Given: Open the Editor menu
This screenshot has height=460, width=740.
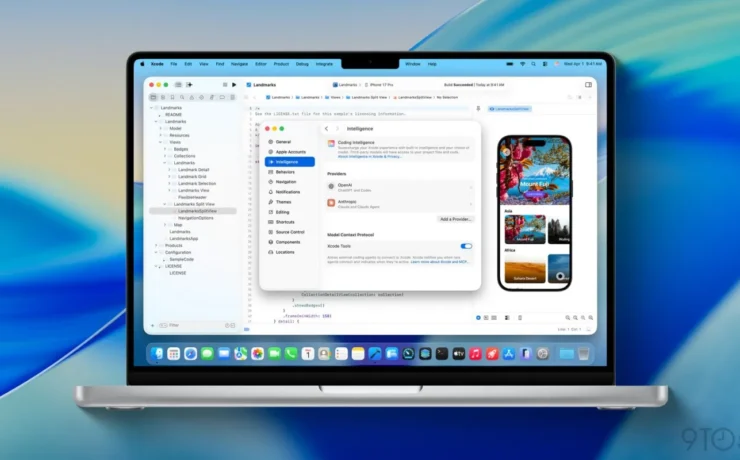Looking at the screenshot, I should (261, 64).
